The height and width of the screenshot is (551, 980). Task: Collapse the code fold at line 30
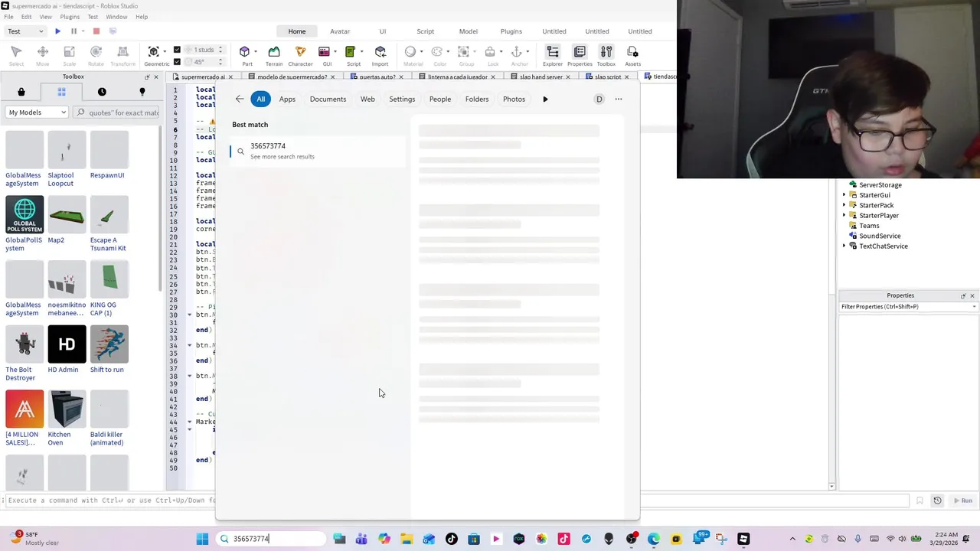coord(190,315)
